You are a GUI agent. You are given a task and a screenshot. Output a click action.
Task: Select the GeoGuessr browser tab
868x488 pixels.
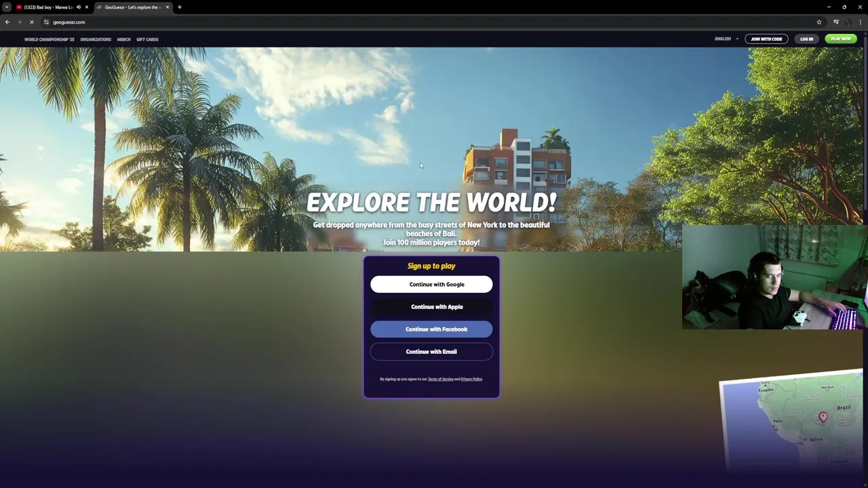[x=132, y=7]
